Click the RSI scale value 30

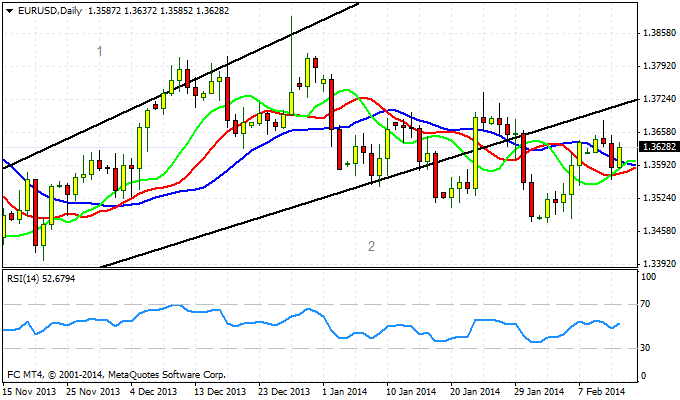646,348
